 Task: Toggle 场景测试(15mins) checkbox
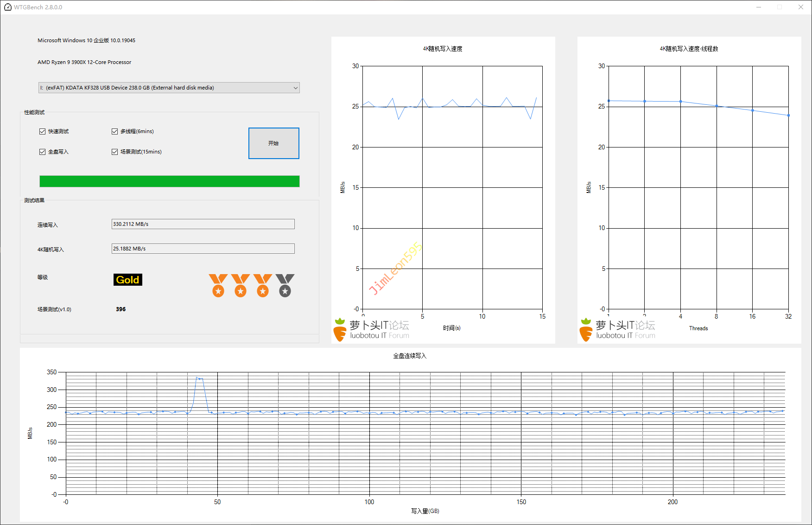[115, 152]
